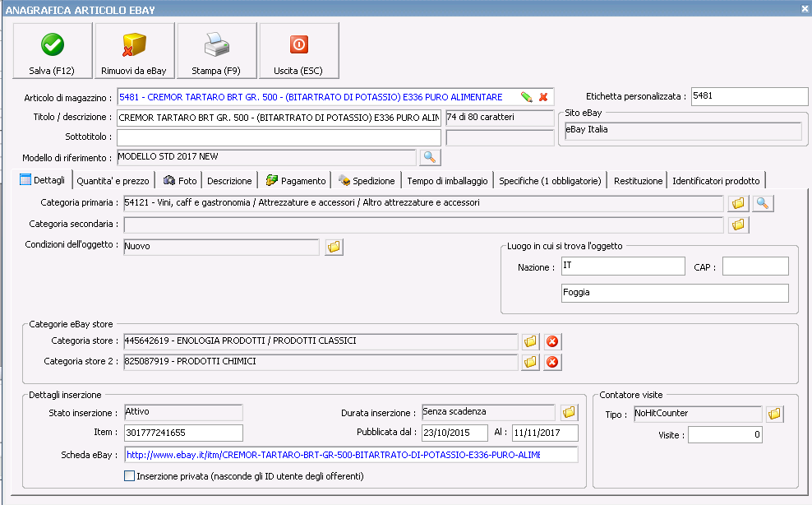Focus Etichetta personalizzata field
This screenshot has height=505, width=812.
750,96
